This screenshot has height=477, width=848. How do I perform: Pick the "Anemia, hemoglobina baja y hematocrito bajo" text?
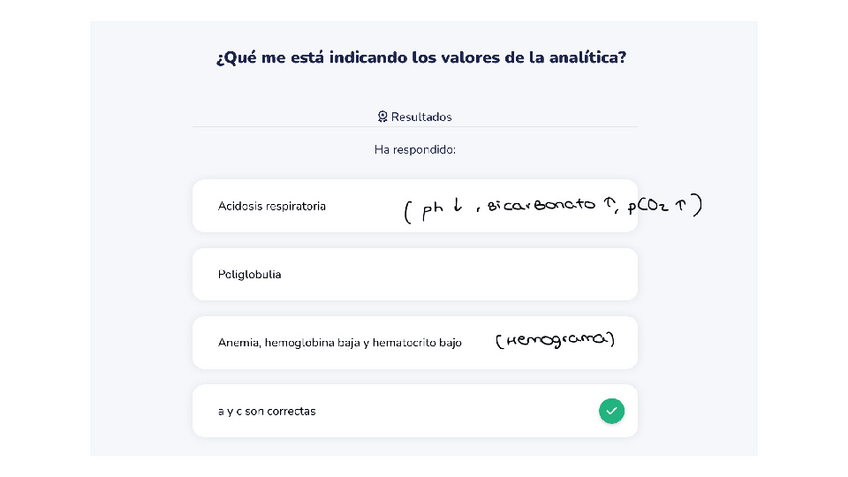click(x=340, y=342)
